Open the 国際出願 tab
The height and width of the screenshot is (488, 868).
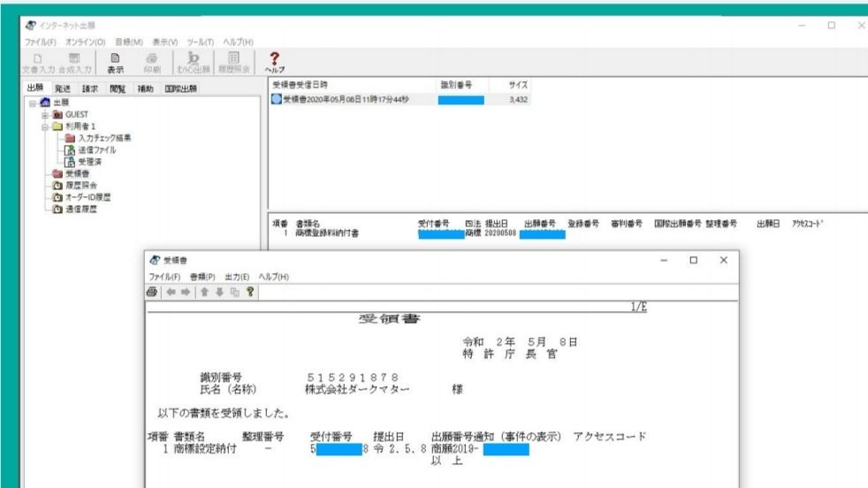click(x=180, y=88)
